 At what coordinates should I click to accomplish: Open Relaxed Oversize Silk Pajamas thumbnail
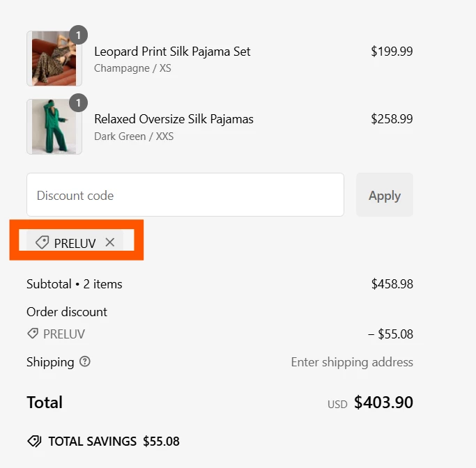point(54,127)
